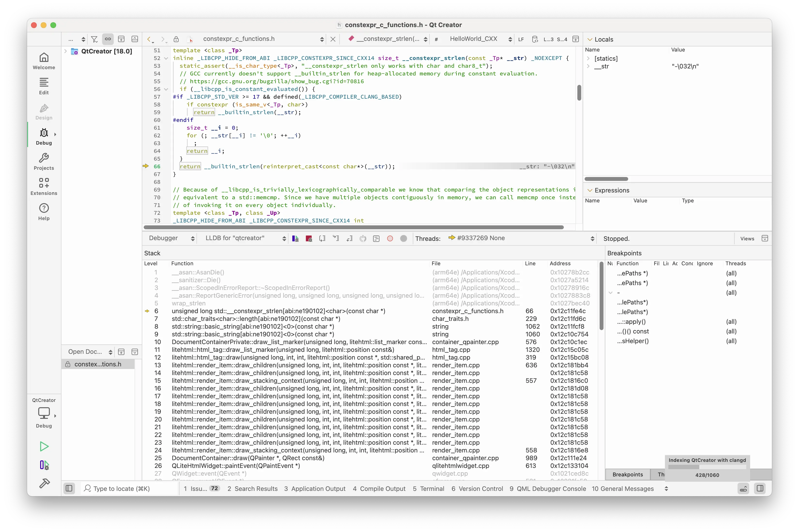Open the Threads selector dropdown

[521, 238]
